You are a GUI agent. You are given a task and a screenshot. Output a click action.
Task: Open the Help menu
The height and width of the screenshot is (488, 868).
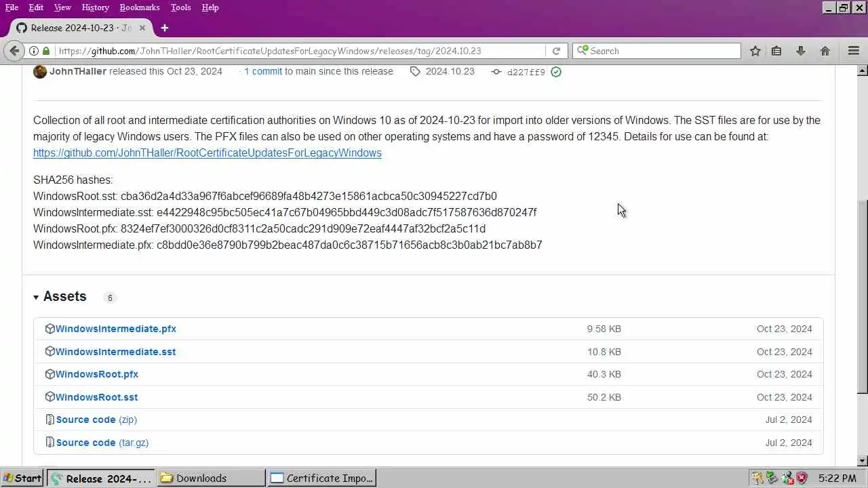click(210, 7)
